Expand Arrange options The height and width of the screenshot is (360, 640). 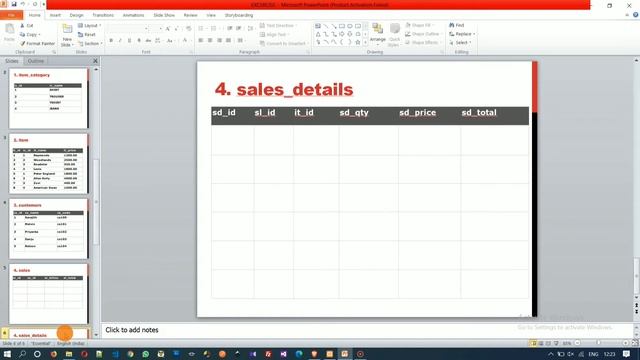[x=378, y=35]
